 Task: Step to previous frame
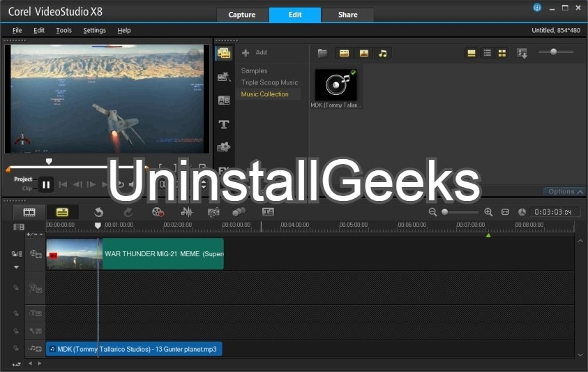pyautogui.click(x=77, y=184)
